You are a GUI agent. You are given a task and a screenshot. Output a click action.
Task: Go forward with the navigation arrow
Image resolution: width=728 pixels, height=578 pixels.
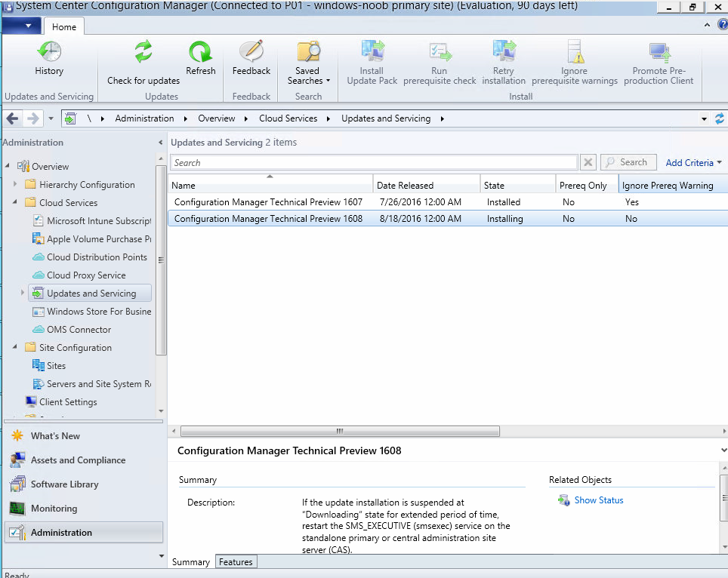(x=33, y=118)
